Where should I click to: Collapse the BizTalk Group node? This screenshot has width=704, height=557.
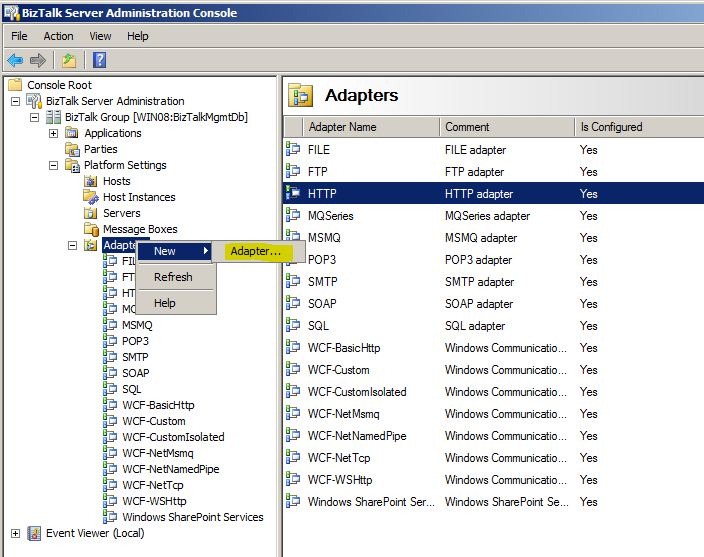coord(35,117)
